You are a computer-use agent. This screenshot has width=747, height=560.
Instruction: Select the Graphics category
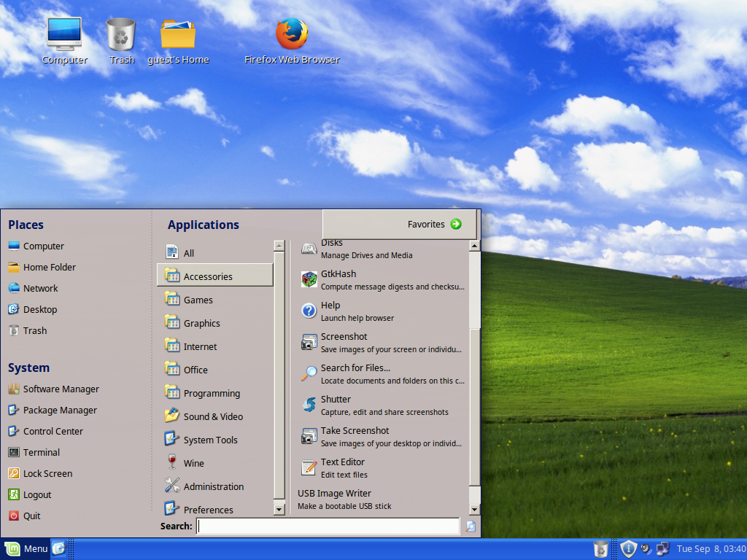coord(201,323)
